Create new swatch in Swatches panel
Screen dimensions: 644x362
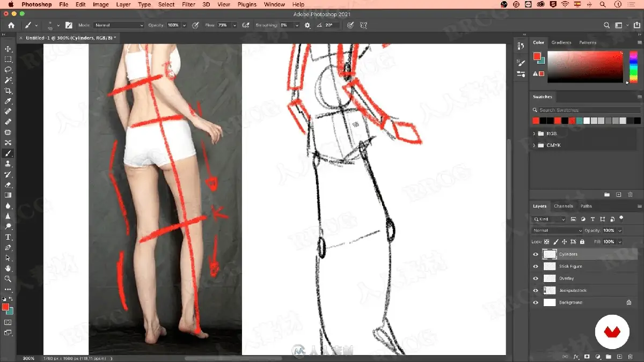point(619,194)
